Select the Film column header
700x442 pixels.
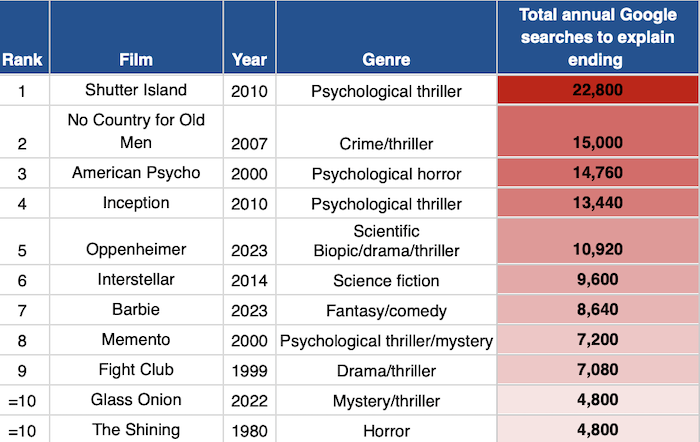tap(136, 59)
